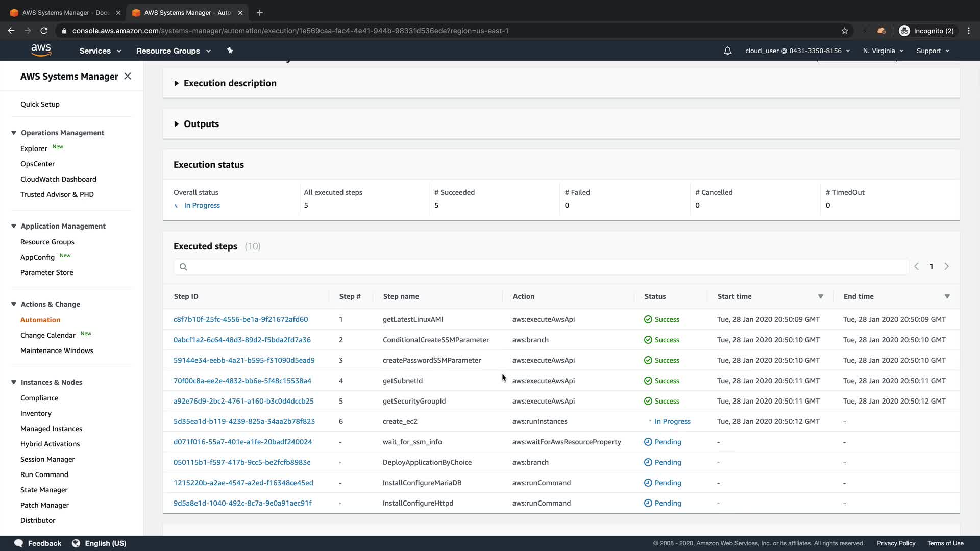Sort by Start time column arrow
The image size is (980, 551).
pos(820,296)
